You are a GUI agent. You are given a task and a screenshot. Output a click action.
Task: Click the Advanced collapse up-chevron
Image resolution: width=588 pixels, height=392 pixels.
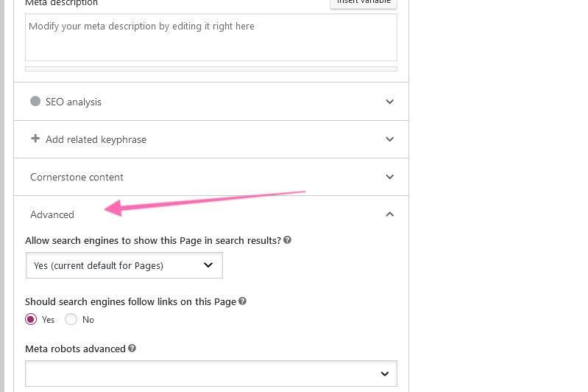(390, 214)
